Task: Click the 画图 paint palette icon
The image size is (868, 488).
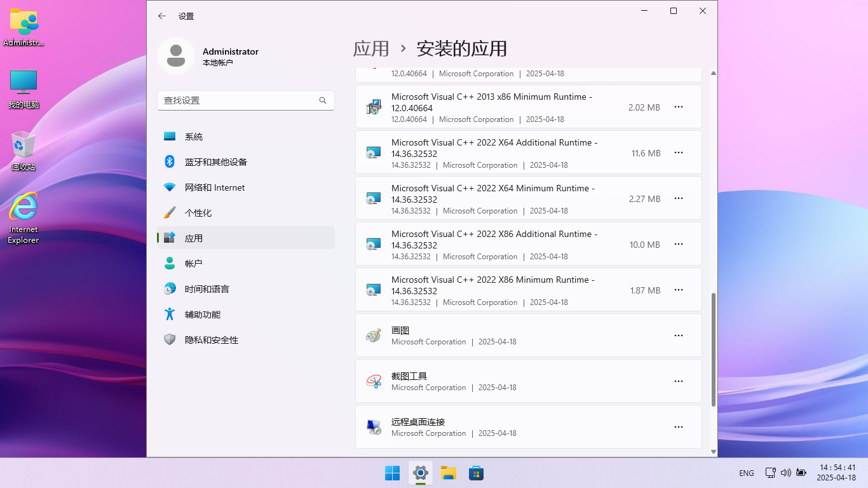Action: (x=374, y=335)
